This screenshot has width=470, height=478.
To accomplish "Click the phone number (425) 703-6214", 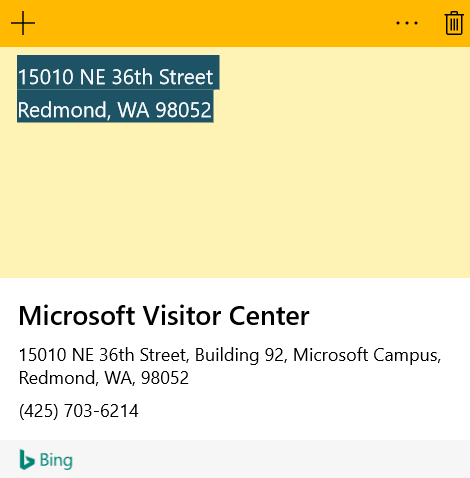I will coord(79,411).
